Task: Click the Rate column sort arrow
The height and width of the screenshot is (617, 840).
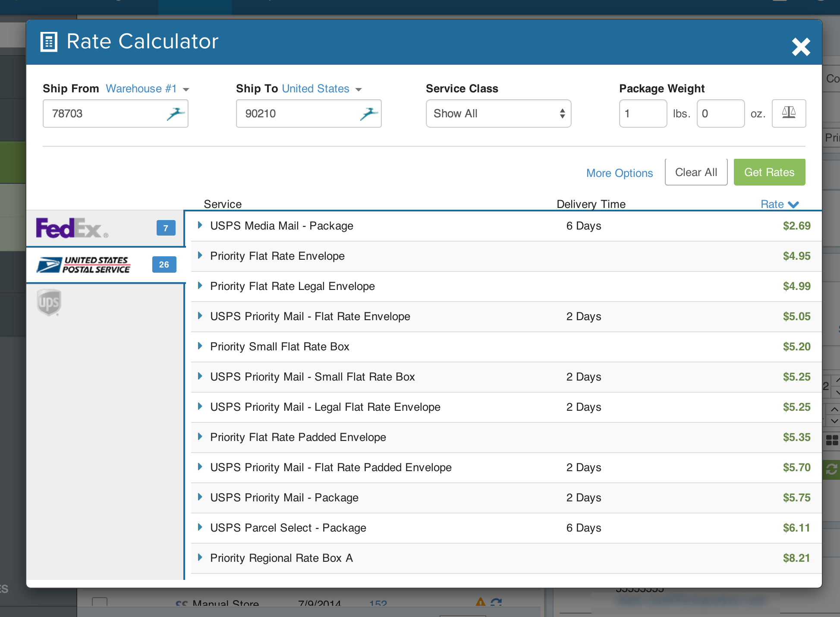Action: (793, 205)
